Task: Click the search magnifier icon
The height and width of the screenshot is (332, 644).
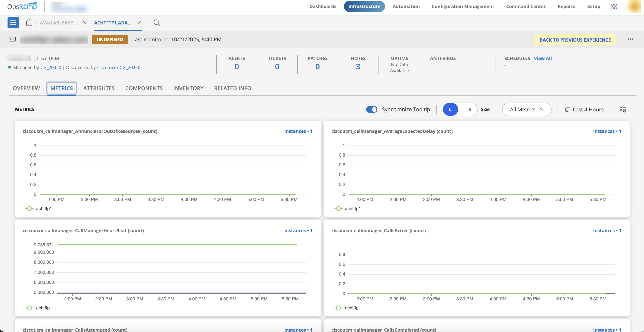Action: [156, 23]
